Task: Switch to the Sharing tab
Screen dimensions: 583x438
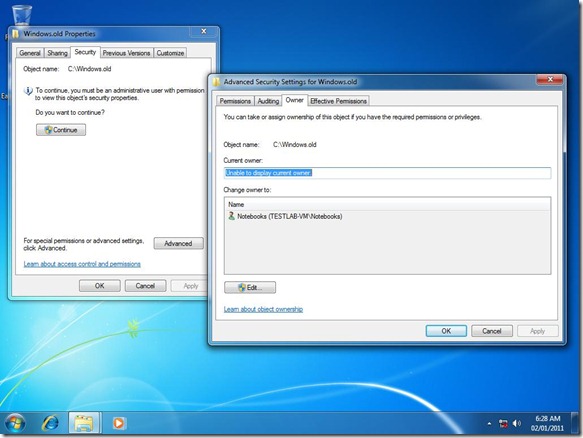Action: pos(57,53)
